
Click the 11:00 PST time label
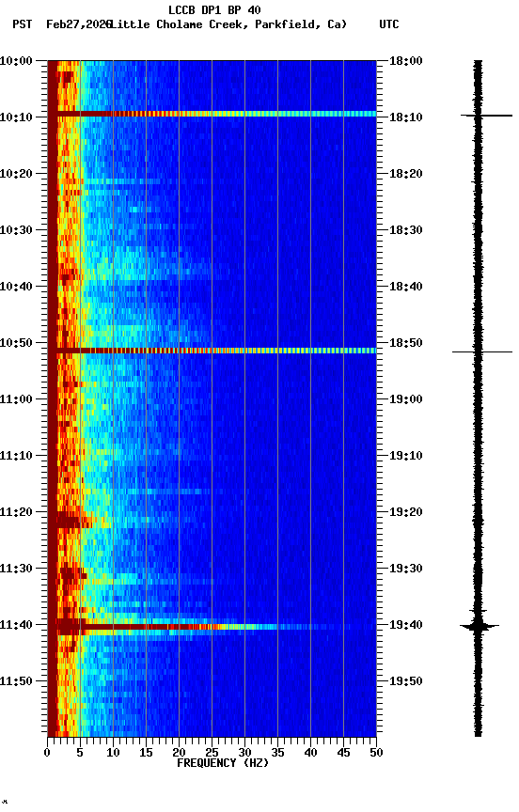pos(16,399)
